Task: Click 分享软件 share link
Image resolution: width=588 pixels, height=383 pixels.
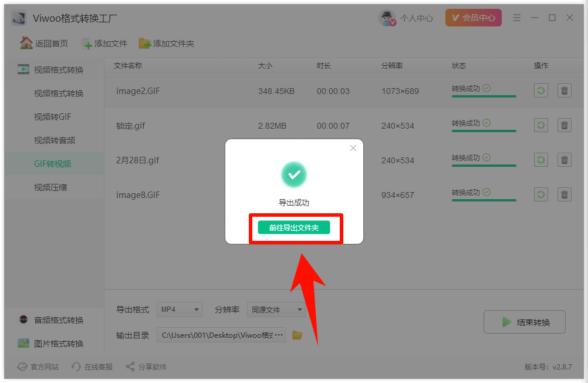Action: tap(146, 367)
